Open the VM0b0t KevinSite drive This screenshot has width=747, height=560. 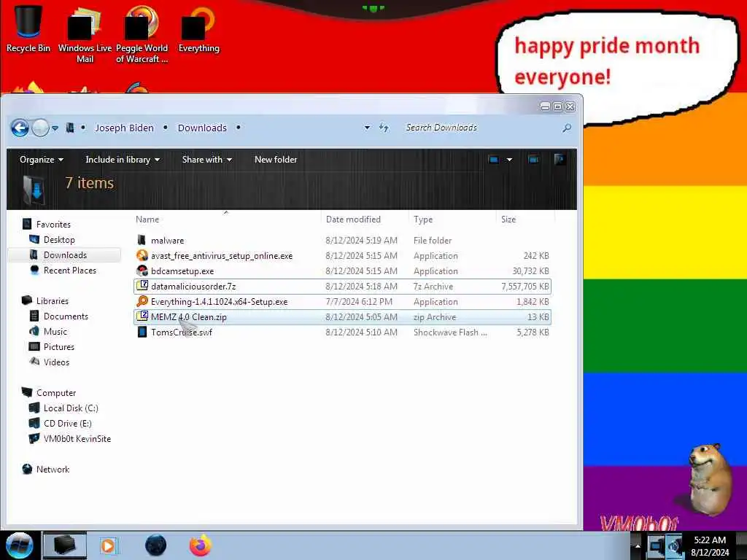pyautogui.click(x=77, y=438)
